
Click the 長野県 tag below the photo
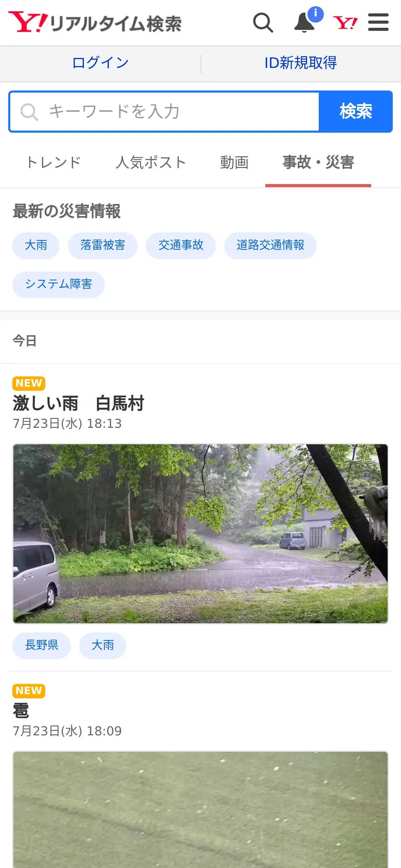pos(42,646)
